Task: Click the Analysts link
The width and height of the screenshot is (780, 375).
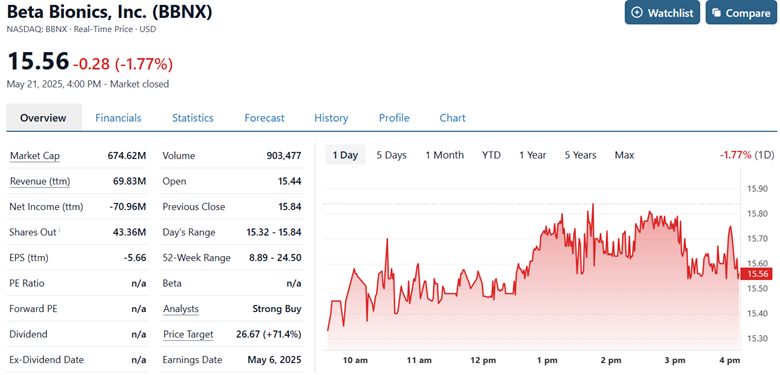Action: pos(181,309)
